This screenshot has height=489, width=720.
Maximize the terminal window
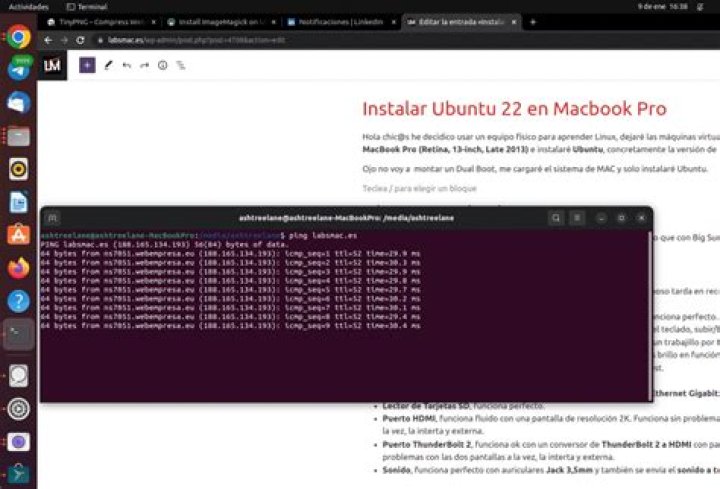[x=621, y=218]
